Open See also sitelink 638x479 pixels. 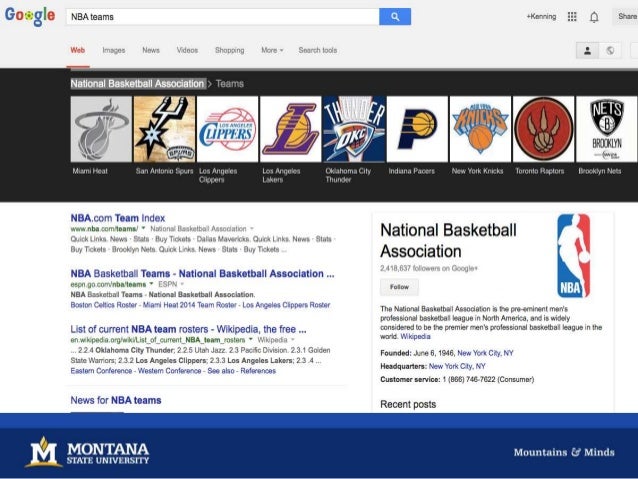(221, 371)
